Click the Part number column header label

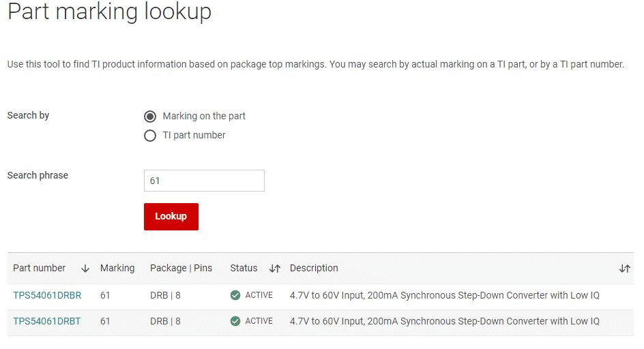point(40,268)
